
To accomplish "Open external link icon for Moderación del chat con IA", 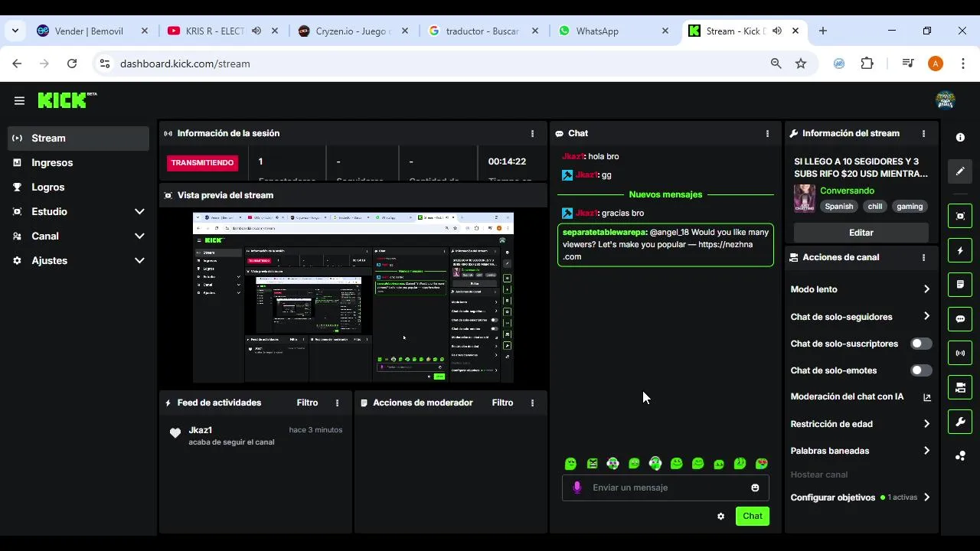I will [927, 397].
